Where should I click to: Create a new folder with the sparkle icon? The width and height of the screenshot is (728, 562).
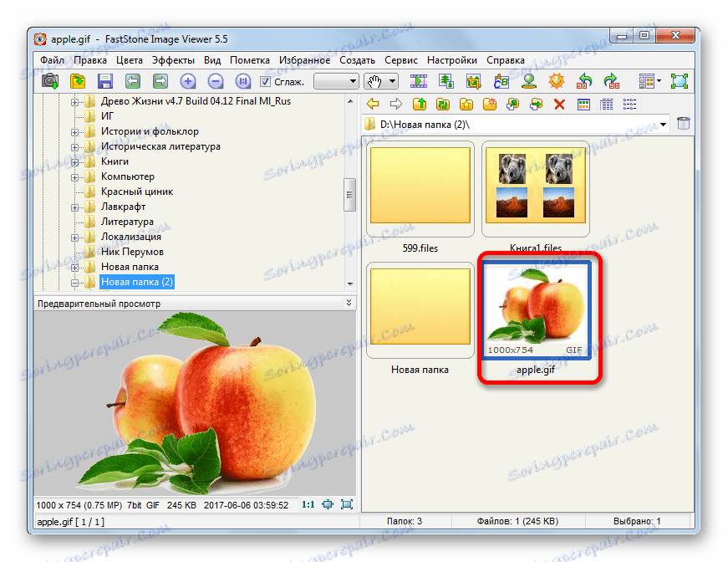click(489, 104)
